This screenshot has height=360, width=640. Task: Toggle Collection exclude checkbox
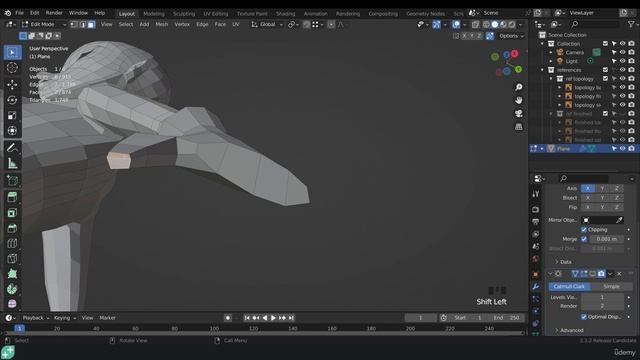tap(605, 44)
